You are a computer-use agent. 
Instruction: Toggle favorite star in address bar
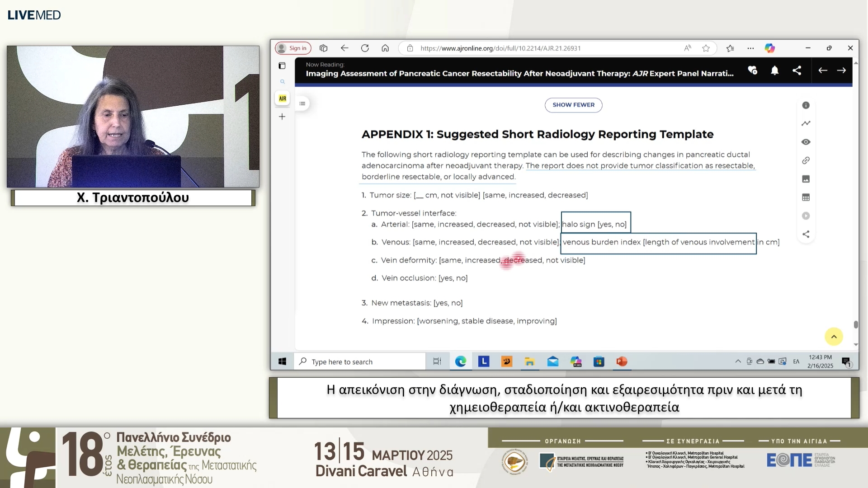pos(706,48)
